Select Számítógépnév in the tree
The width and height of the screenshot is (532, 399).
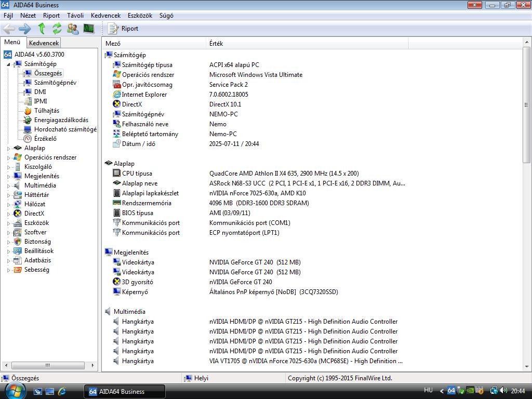tap(55, 83)
